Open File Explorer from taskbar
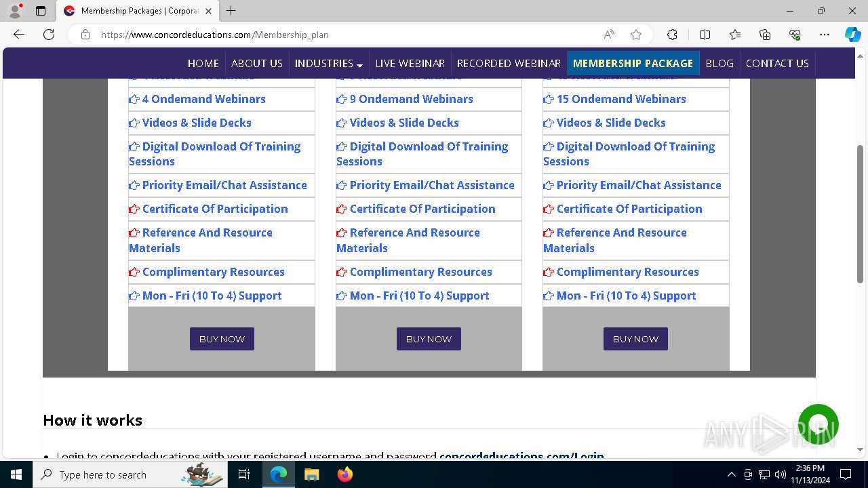The image size is (868, 488). 311,474
